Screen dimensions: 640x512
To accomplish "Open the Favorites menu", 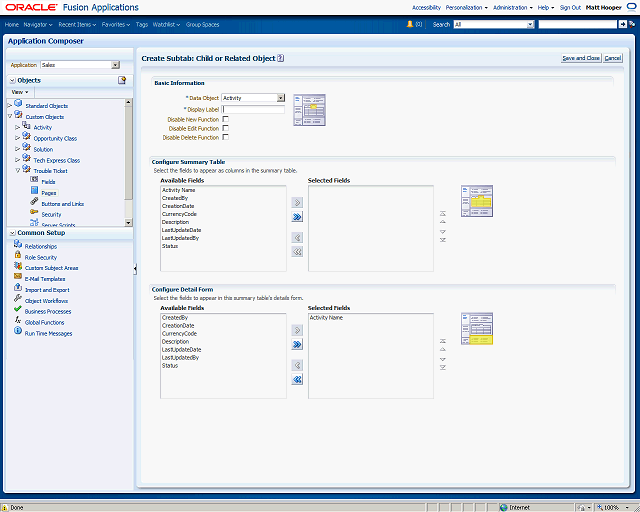I will (116, 24).
